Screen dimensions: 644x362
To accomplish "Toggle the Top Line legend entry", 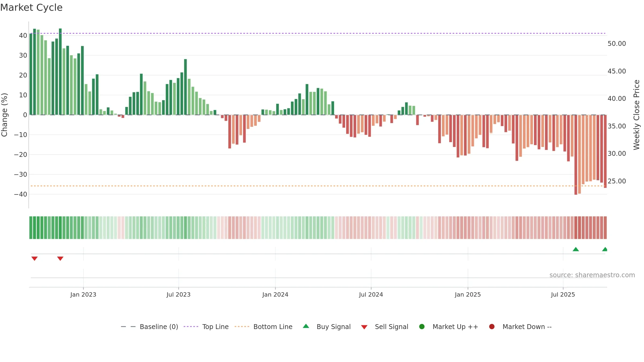I will pos(206,327).
